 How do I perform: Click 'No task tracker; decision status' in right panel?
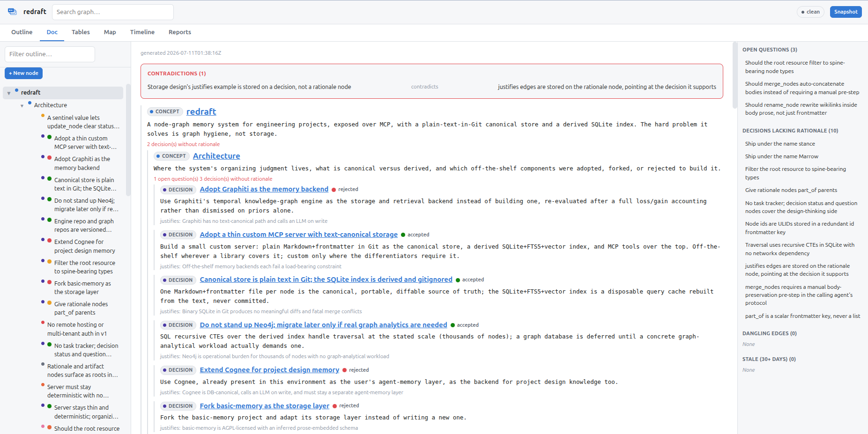pos(801,207)
